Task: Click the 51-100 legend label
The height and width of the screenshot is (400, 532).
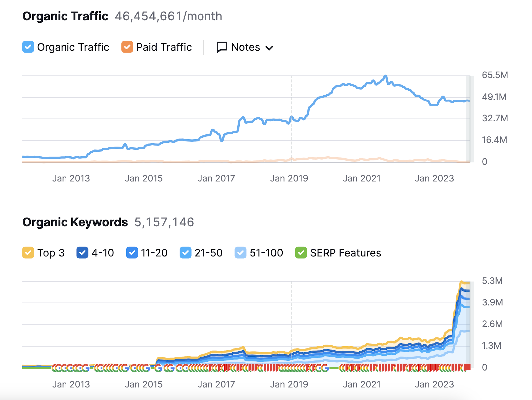Action: [266, 253]
